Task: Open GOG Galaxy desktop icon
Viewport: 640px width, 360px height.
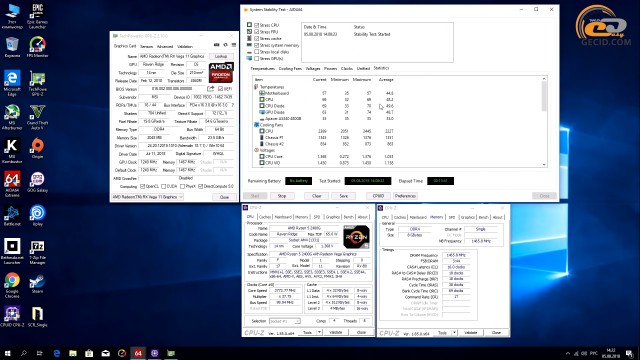Action: pos(37,182)
